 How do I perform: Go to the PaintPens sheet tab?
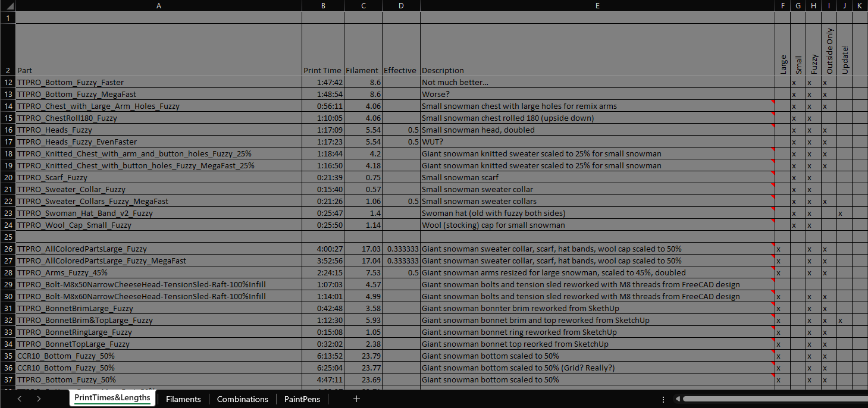point(302,399)
